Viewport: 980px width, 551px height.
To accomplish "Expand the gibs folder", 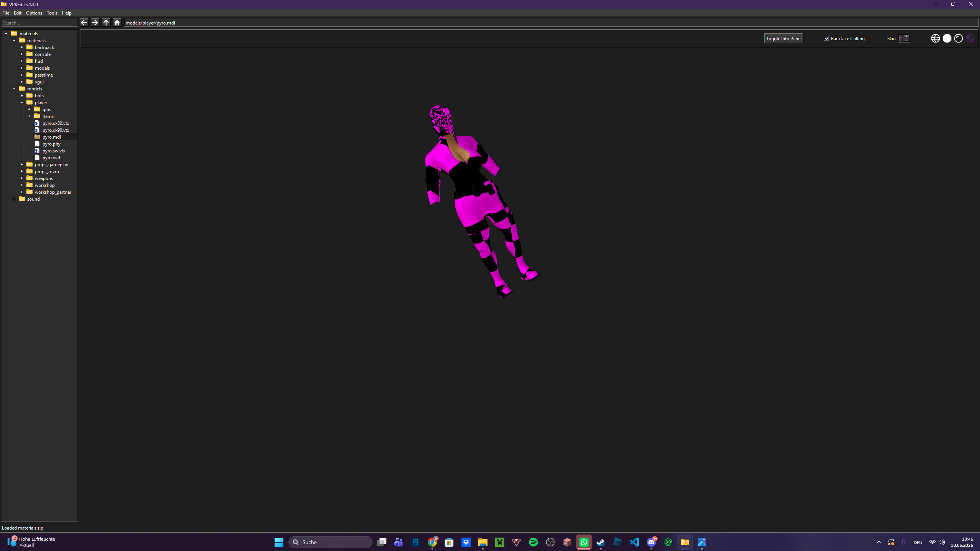I will (29, 110).
